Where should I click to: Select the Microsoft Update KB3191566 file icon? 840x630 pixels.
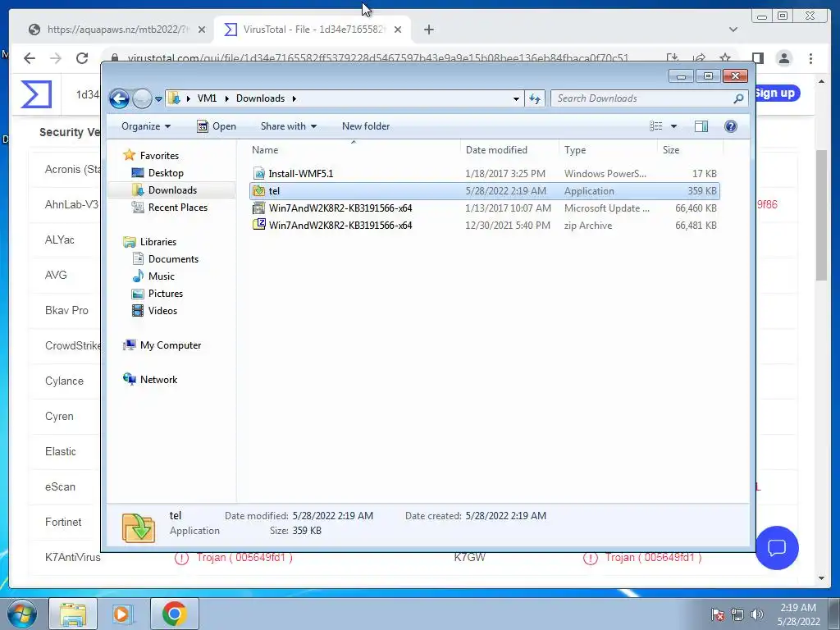259,208
